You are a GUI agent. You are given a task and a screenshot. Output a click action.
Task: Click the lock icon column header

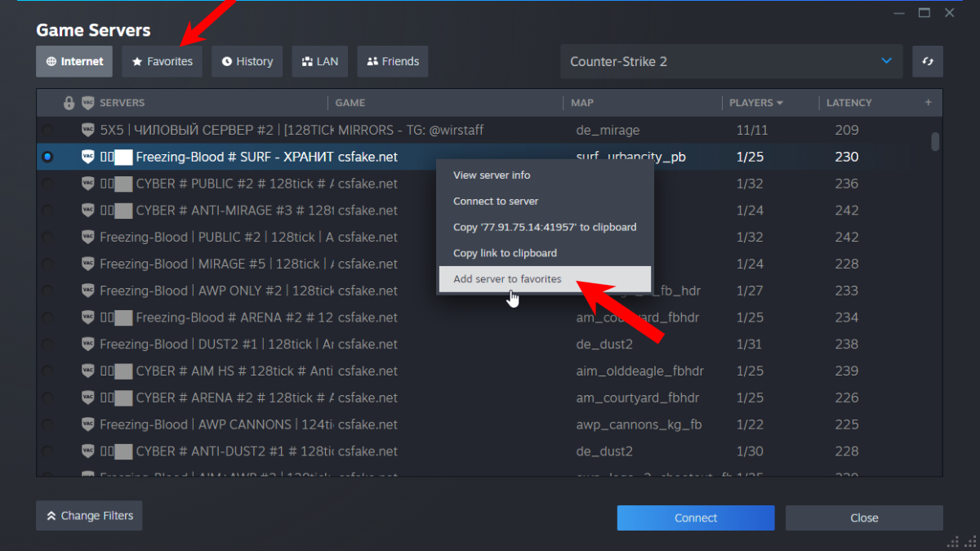(69, 103)
